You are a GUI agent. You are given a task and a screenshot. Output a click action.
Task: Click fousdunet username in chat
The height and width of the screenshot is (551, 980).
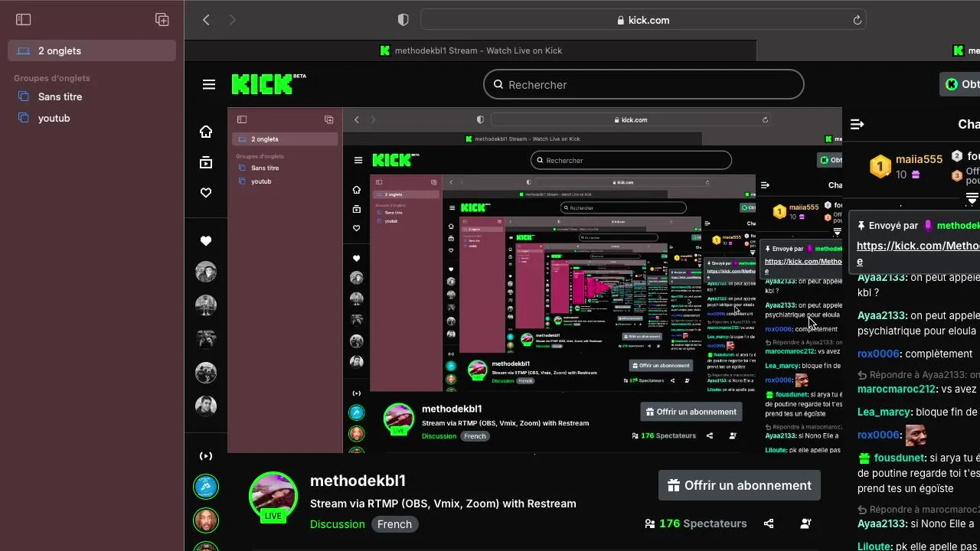pos(899,458)
